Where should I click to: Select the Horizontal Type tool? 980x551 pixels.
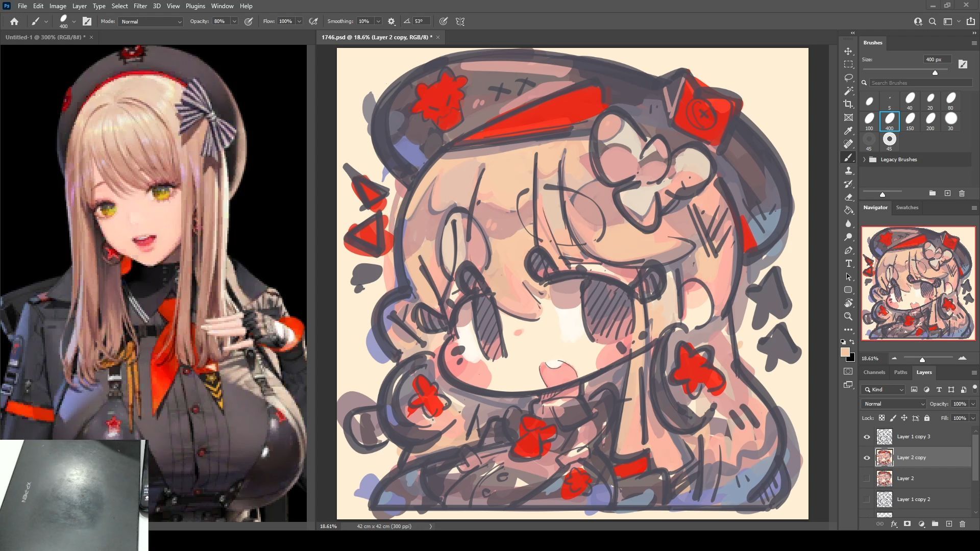click(848, 264)
